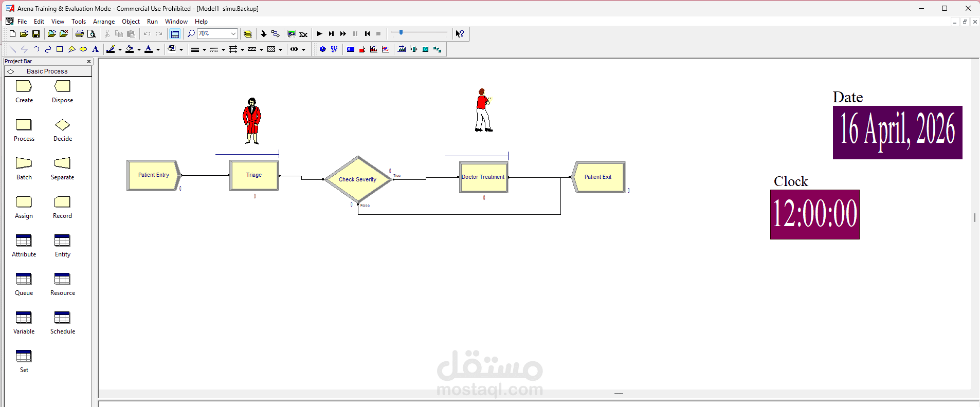Expand the line style dropdown
Viewport: 980px width, 407px height.
click(x=223, y=50)
